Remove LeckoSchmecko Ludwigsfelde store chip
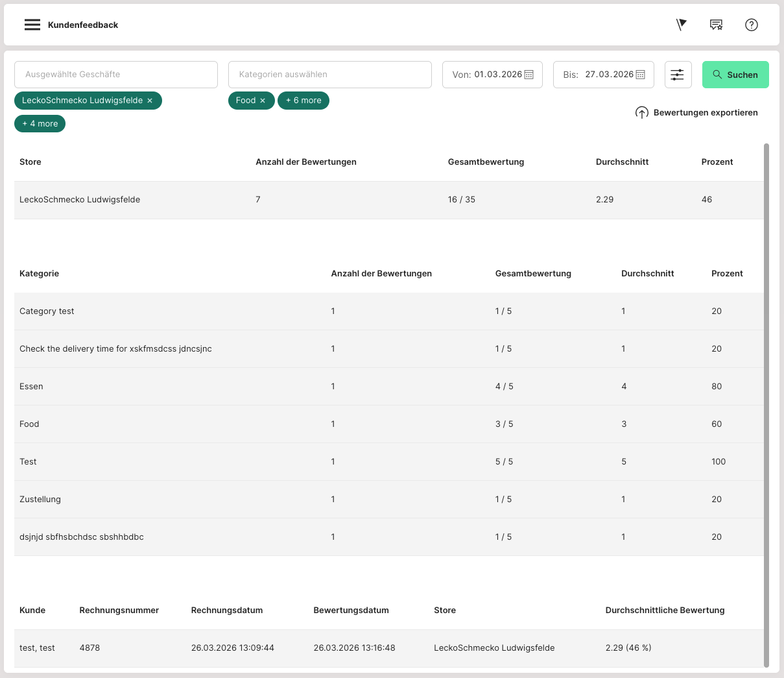This screenshot has height=678, width=784. (x=150, y=101)
